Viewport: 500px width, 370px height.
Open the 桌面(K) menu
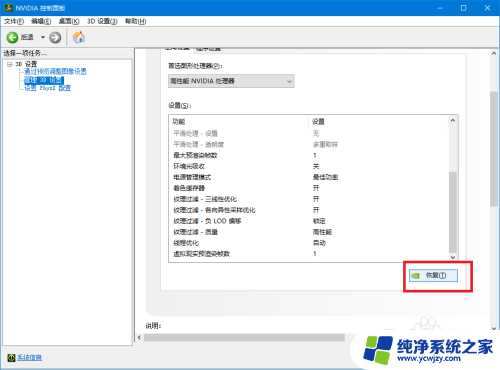(69, 21)
